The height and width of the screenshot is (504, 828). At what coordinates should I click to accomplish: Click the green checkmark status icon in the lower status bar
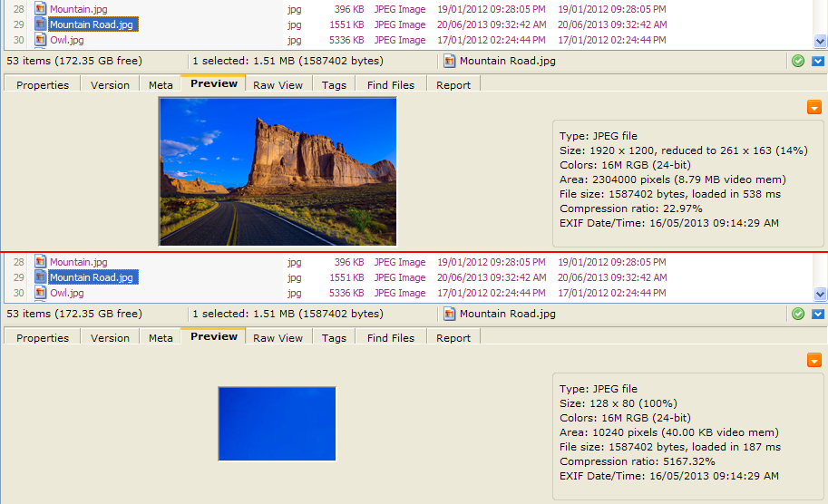tap(798, 314)
